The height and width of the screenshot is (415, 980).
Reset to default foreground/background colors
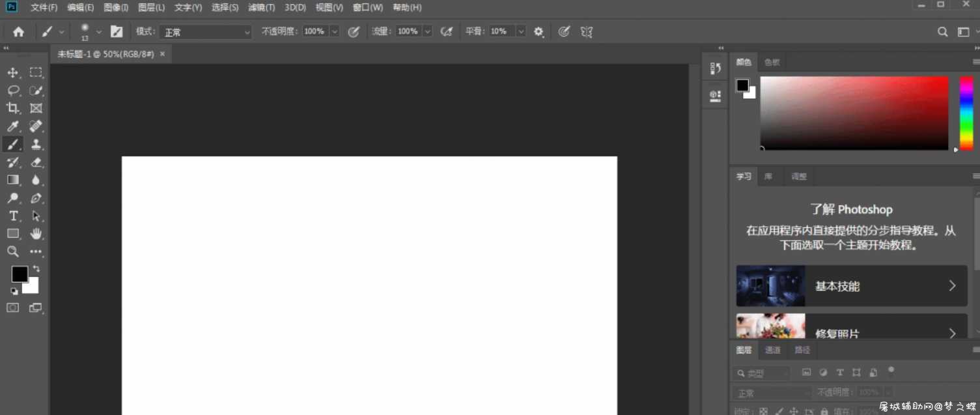click(14, 291)
